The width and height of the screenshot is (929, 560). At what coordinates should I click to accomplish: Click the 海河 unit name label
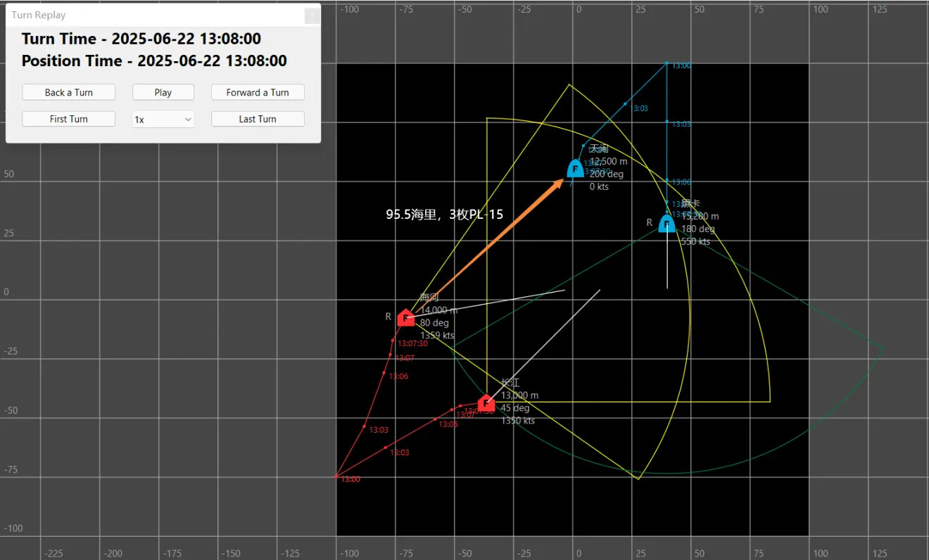(x=429, y=298)
